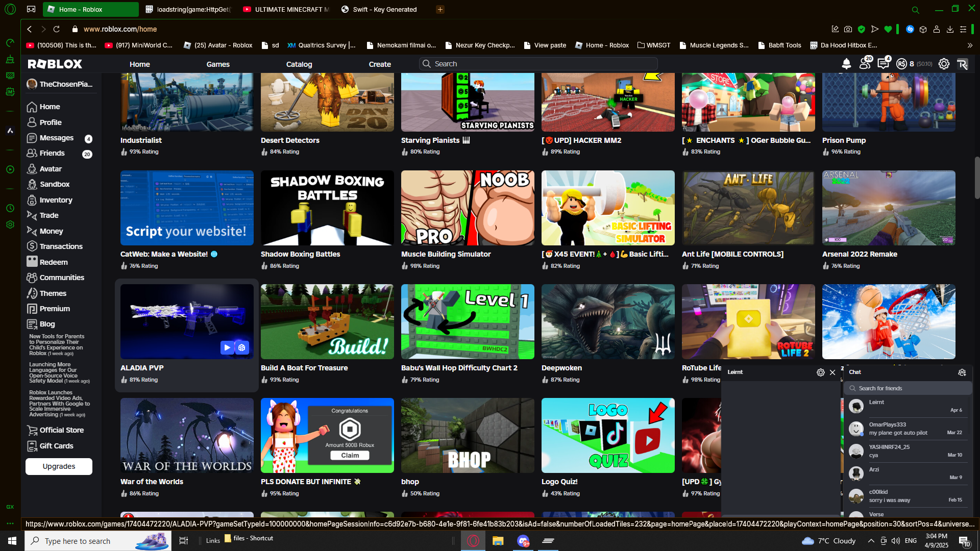This screenshot has width=980, height=551.
Task: Reload the Roblox page
Action: (x=57, y=29)
